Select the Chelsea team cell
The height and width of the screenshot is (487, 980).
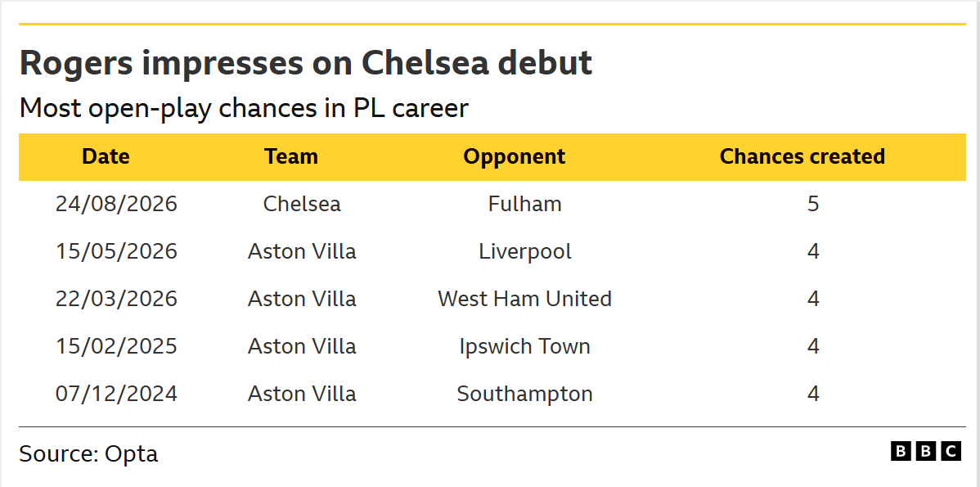pos(302,204)
